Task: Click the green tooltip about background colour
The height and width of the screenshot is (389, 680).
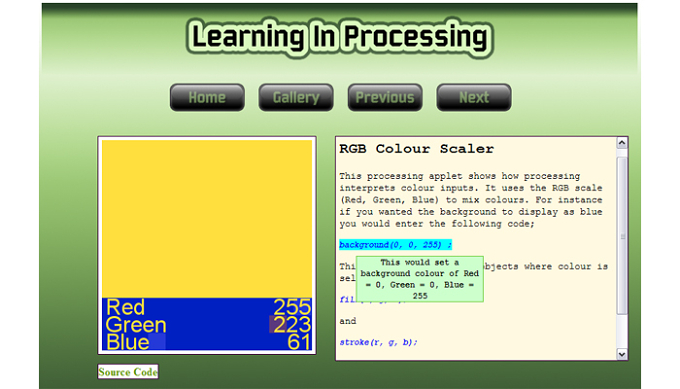Action: pyautogui.click(x=420, y=279)
